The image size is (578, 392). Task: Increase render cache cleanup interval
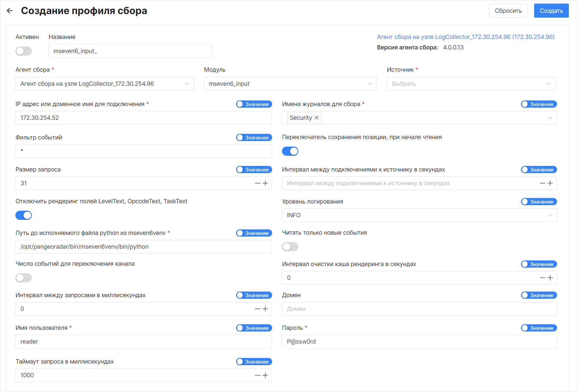(550, 278)
